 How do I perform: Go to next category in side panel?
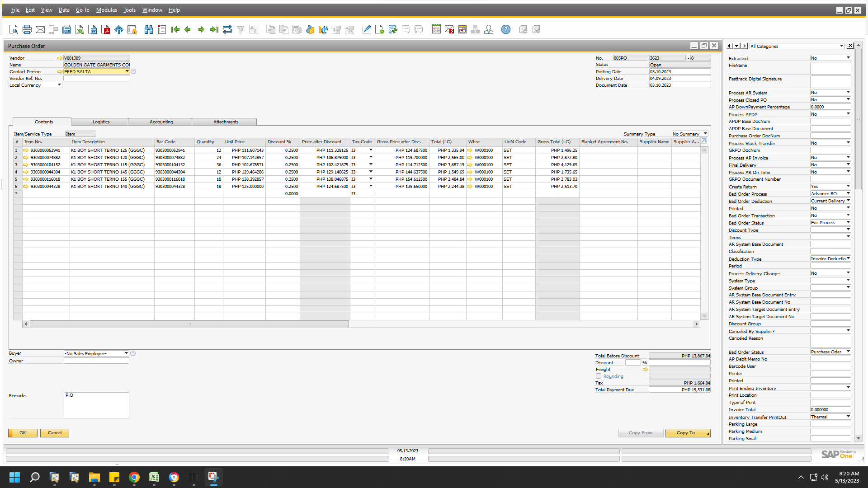[745, 46]
